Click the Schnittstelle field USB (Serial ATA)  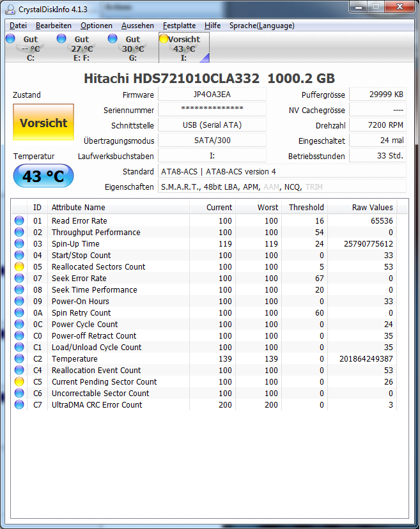coord(212,125)
